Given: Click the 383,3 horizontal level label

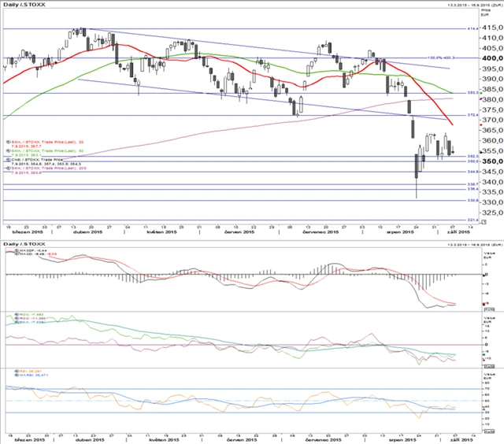Looking at the screenshot, I should pos(472,93).
